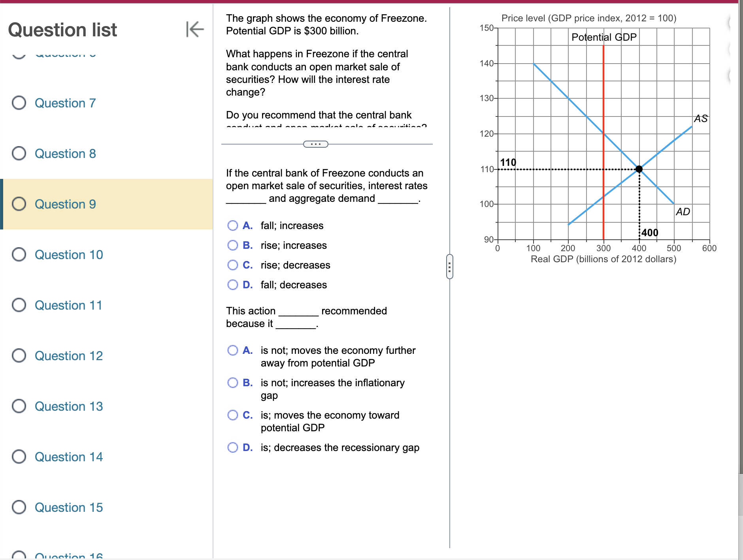Open Question 16 at the list bottom
The height and width of the screenshot is (560, 743).
(x=69, y=556)
